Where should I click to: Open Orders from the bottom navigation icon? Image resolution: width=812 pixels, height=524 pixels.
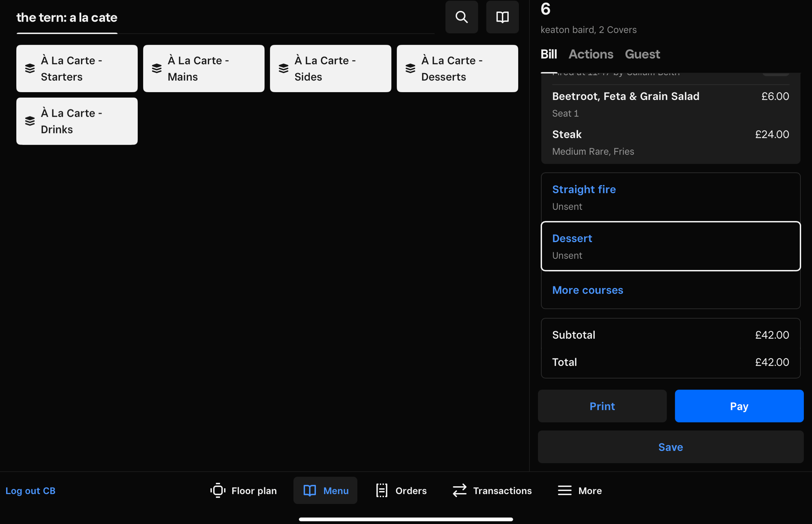[381, 490]
